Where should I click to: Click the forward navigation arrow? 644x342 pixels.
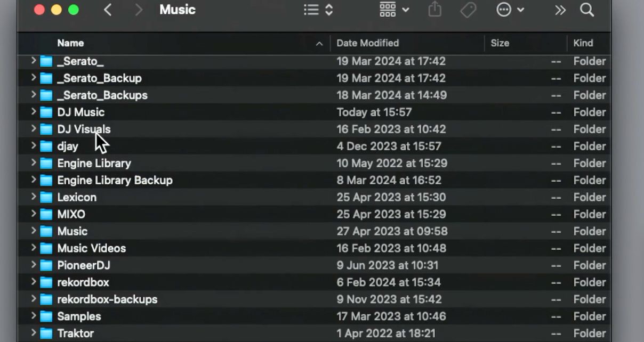138,9
